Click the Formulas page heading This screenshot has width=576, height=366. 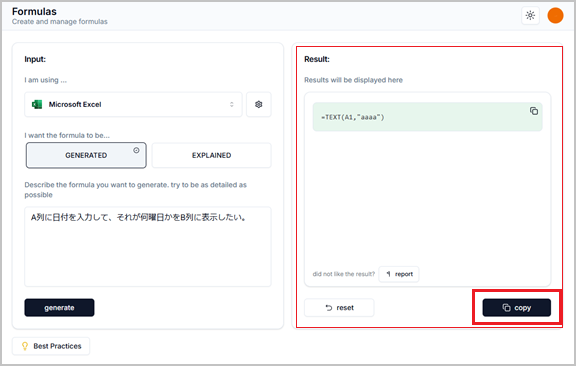click(x=34, y=11)
